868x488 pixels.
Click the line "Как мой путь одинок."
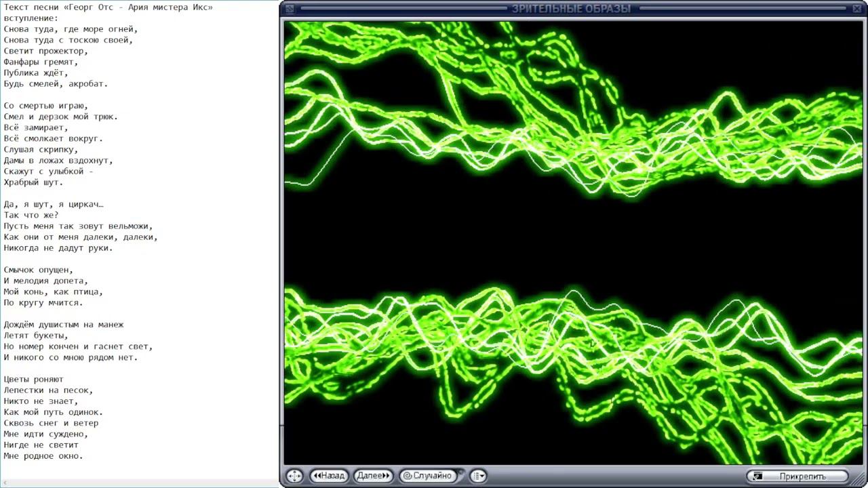tap(54, 411)
